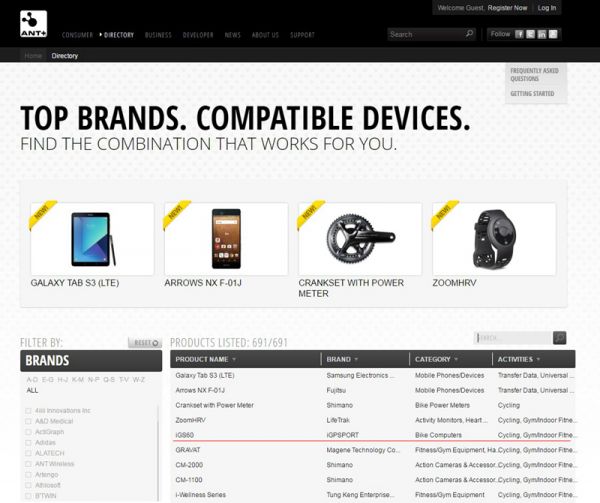This screenshot has height=503, width=600.
Task: Open the Support menu item
Action: [x=302, y=35]
